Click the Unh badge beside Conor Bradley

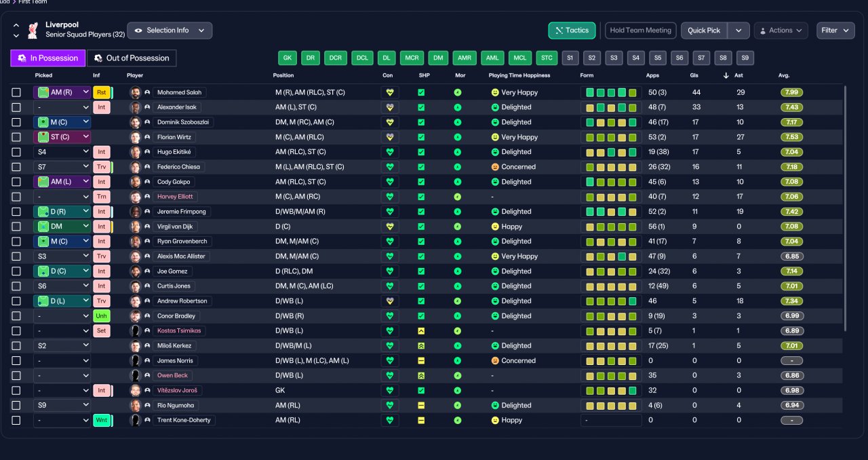click(x=102, y=316)
